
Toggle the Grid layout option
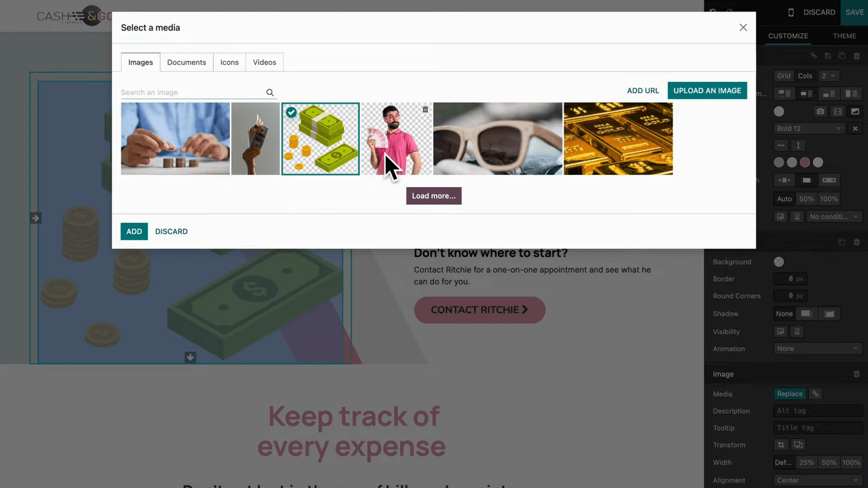(x=784, y=76)
